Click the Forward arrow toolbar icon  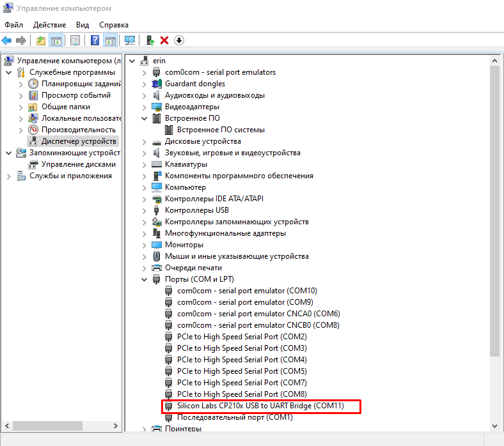click(21, 40)
